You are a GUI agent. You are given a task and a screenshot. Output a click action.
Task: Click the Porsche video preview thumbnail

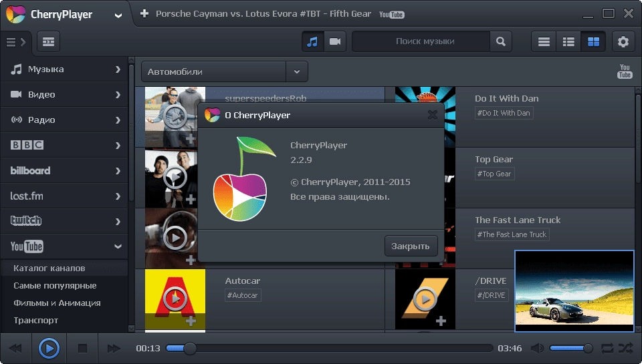(574, 291)
